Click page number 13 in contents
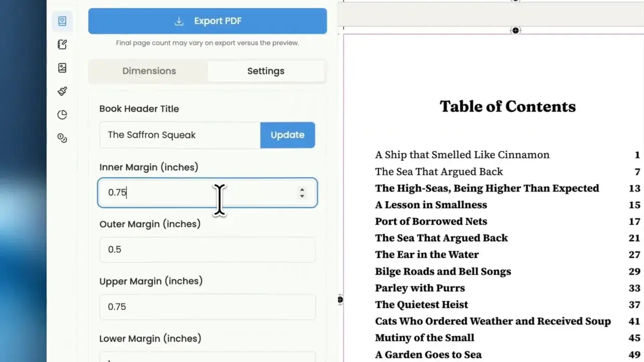The height and width of the screenshot is (362, 644). coord(634,188)
